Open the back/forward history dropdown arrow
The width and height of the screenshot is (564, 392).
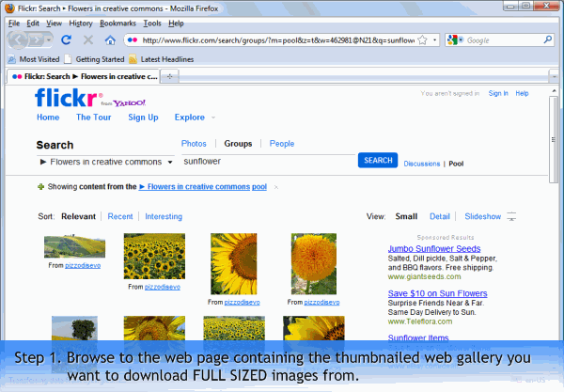[49, 39]
